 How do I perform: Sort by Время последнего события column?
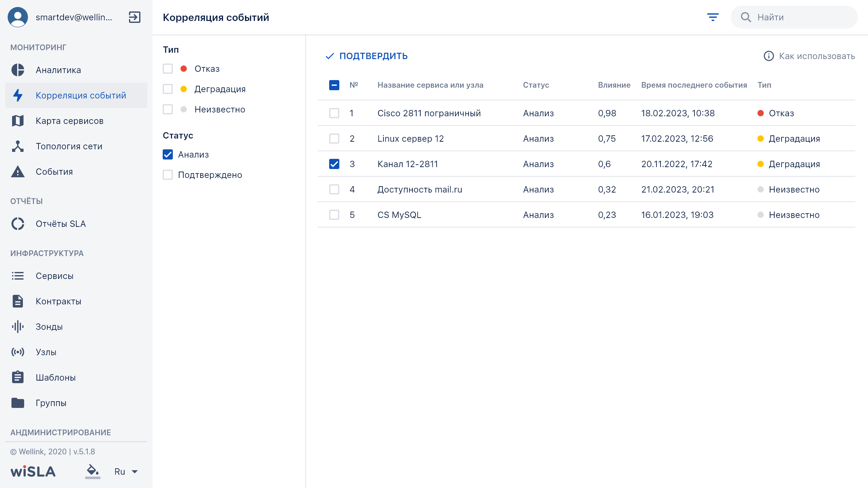coord(694,85)
